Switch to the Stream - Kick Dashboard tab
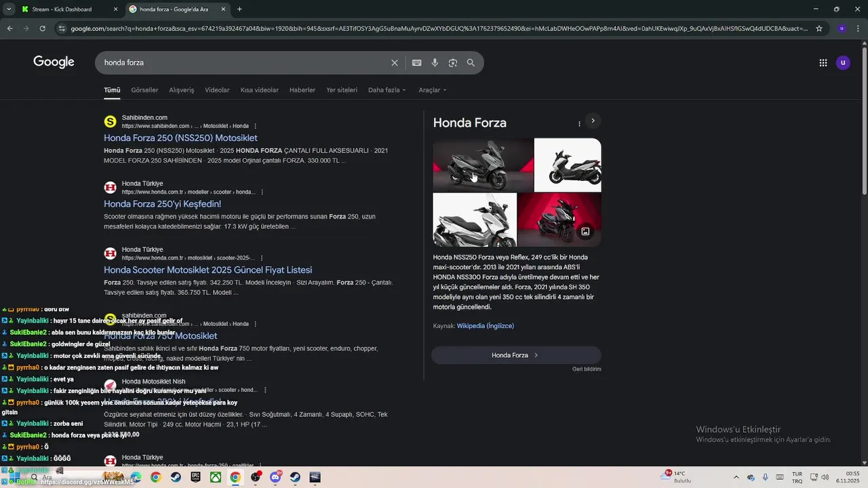This screenshot has width=868, height=488. coord(69,9)
